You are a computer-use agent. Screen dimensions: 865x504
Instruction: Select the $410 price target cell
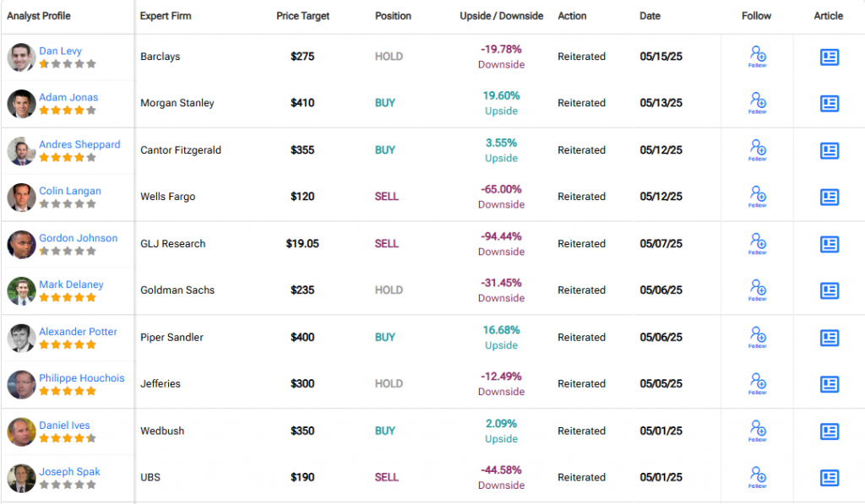[302, 102]
